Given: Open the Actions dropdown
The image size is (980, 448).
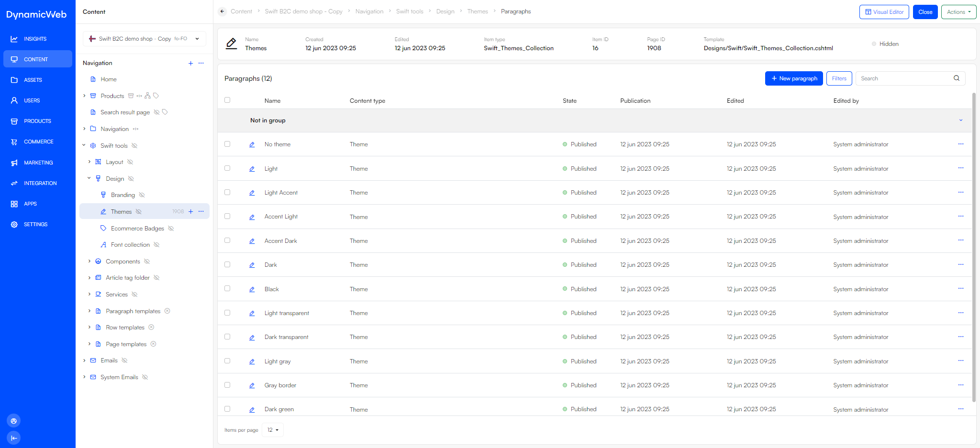Looking at the screenshot, I should click(x=958, y=12).
